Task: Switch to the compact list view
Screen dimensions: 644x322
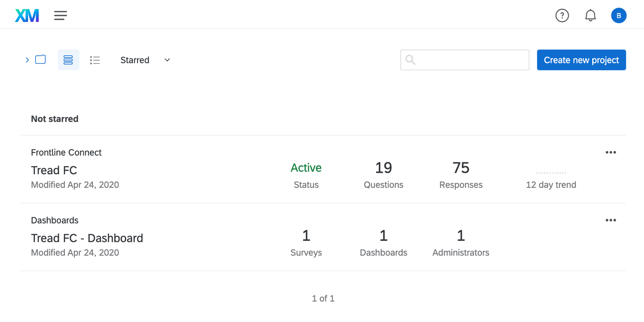Action: point(95,60)
